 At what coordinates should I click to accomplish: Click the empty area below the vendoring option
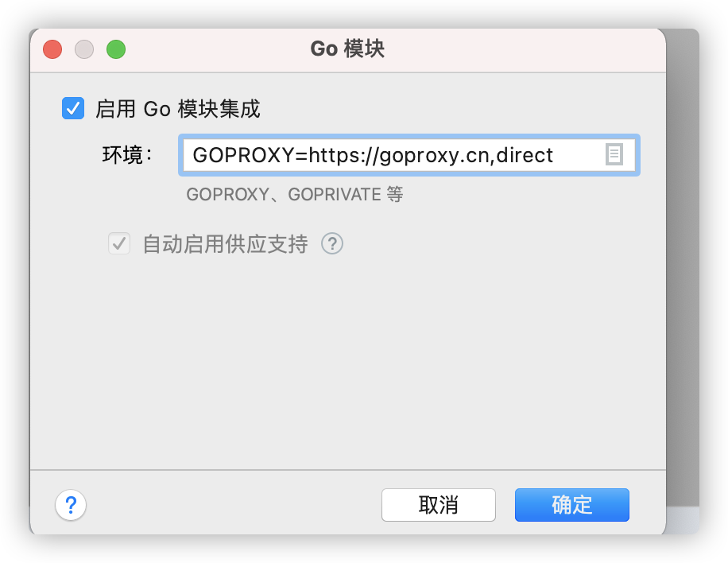click(x=347, y=363)
